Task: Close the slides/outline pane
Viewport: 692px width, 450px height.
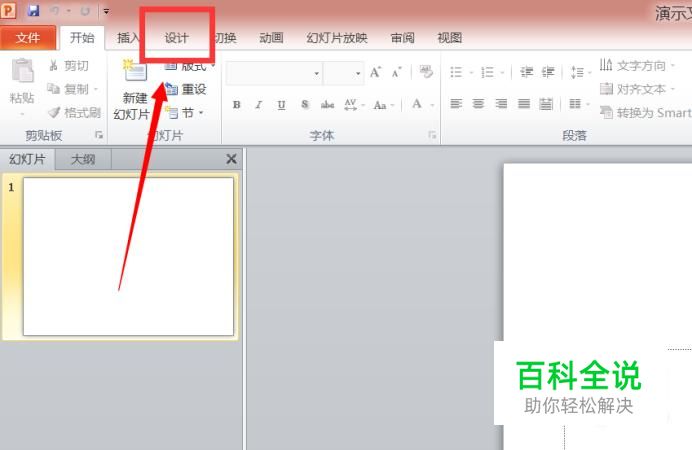Action: [x=231, y=159]
